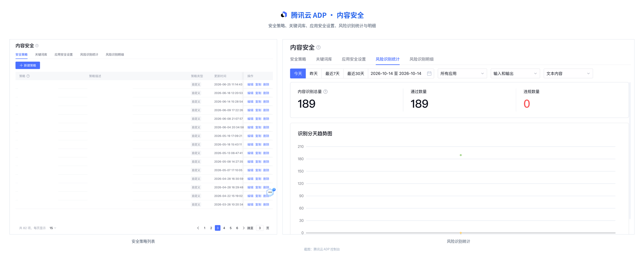Screen dimensions: 644x263
Task: Open the calendar icon in date range field
Action: coord(429,74)
